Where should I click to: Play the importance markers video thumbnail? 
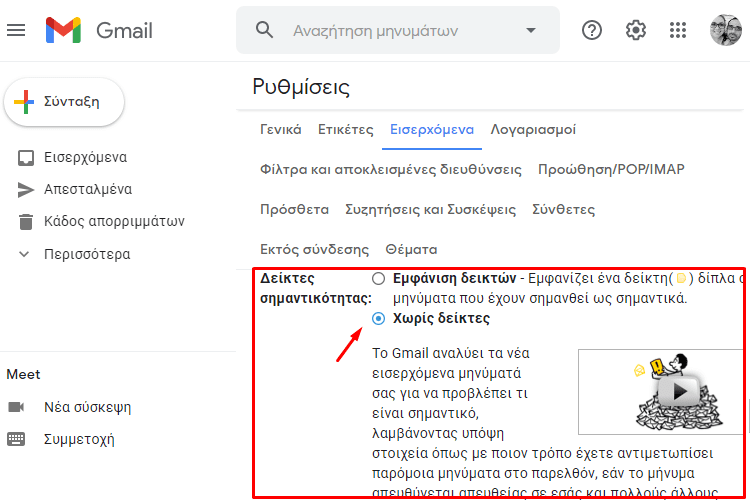662,392
